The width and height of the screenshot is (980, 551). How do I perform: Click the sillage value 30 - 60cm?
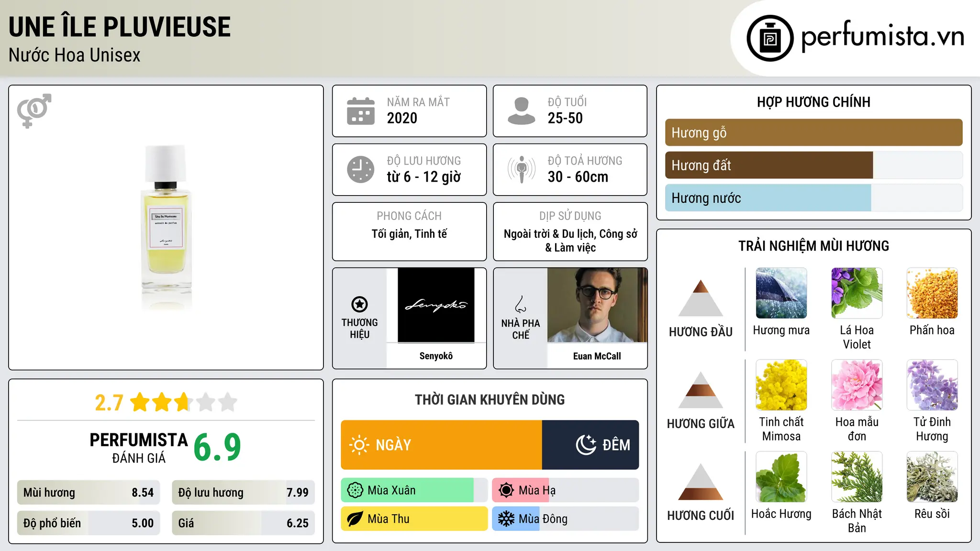(578, 177)
